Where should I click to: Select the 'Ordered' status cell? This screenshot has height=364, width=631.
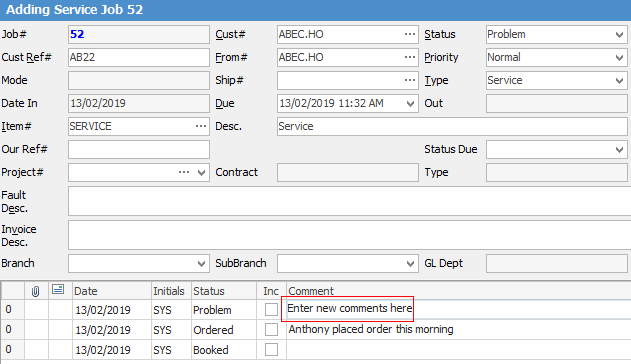224,329
